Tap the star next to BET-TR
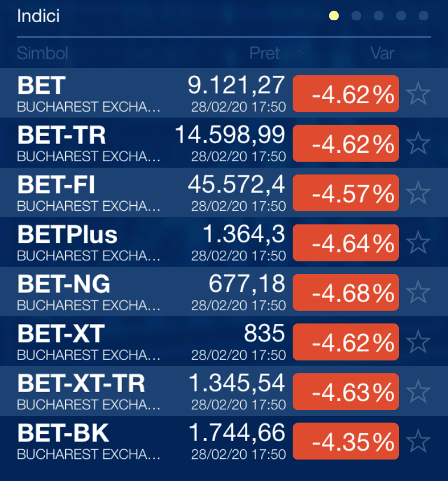 [418, 143]
